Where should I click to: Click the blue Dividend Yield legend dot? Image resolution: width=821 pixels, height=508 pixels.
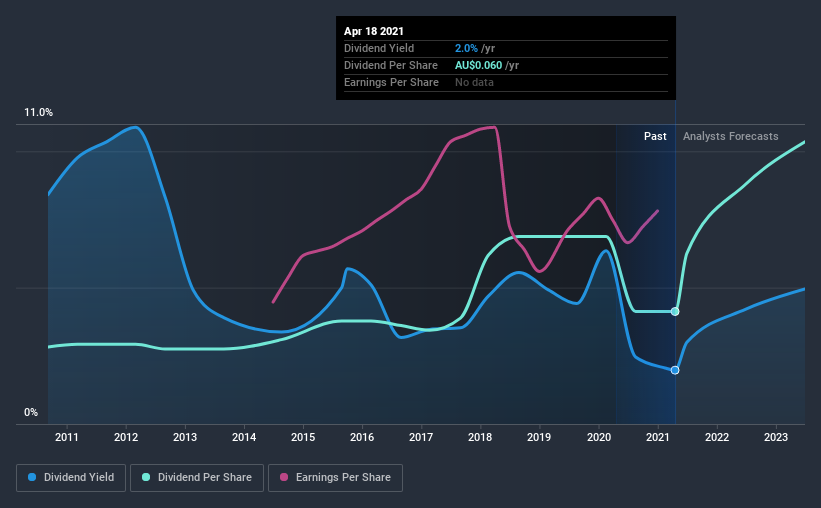(x=32, y=477)
